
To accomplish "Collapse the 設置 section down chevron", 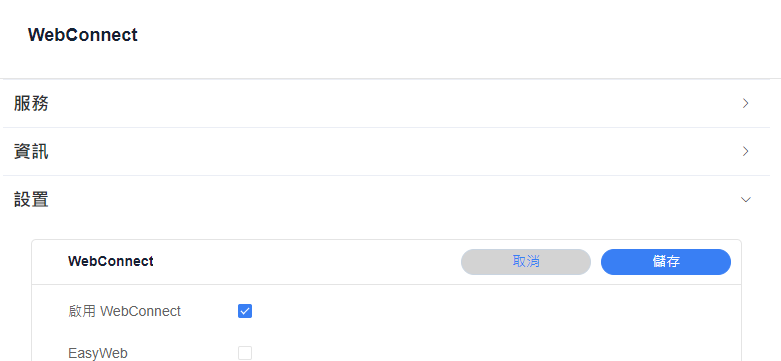I will 746,200.
